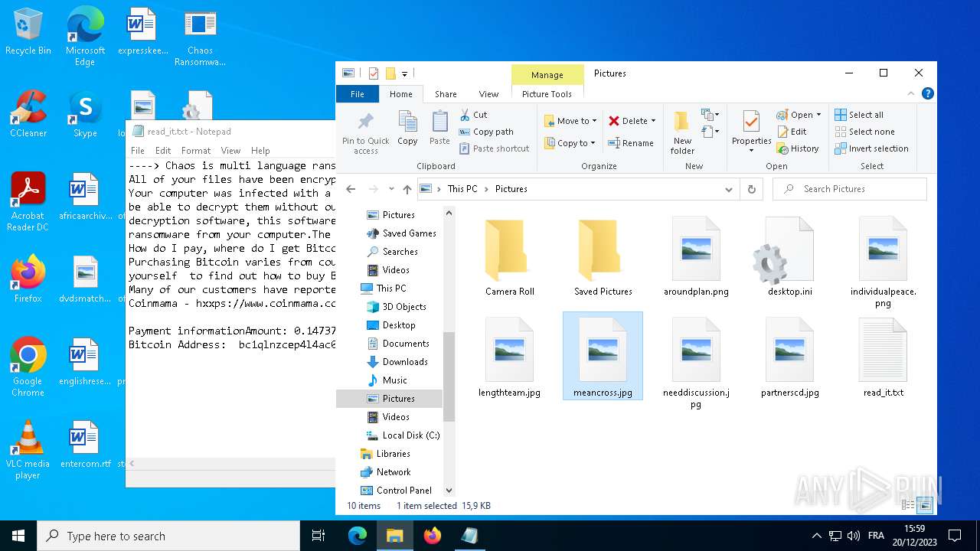
Task: Open the File tab in Explorer
Action: pyautogui.click(x=358, y=94)
